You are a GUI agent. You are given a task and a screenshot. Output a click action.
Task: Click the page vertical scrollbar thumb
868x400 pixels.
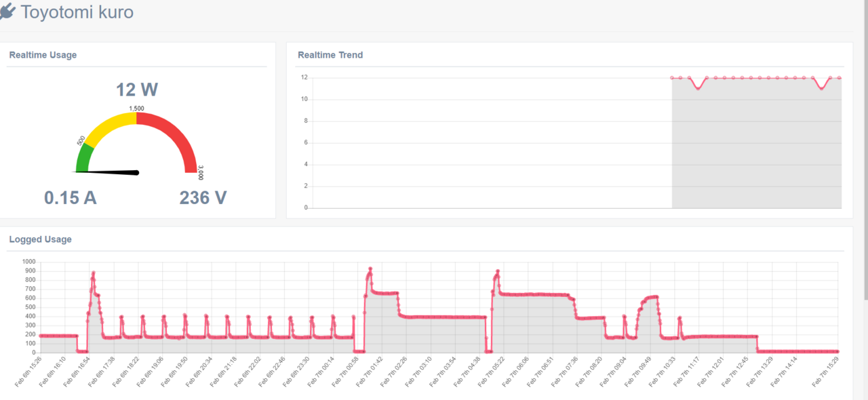point(865,149)
